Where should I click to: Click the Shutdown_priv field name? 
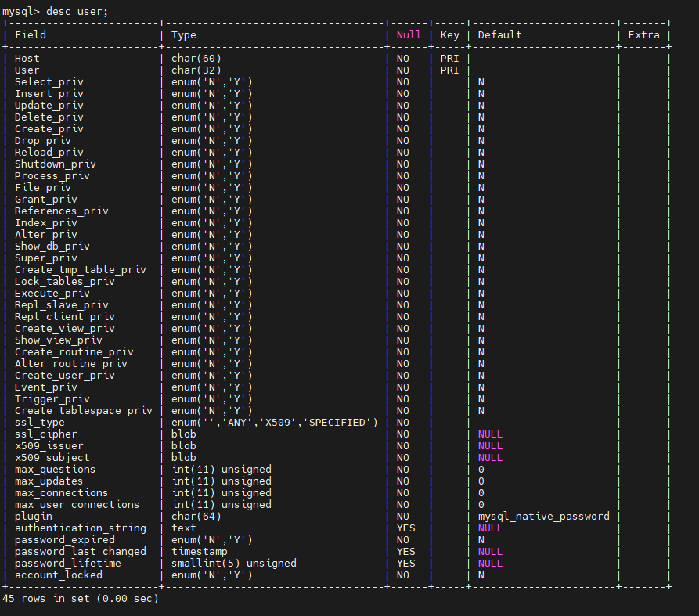click(x=56, y=164)
